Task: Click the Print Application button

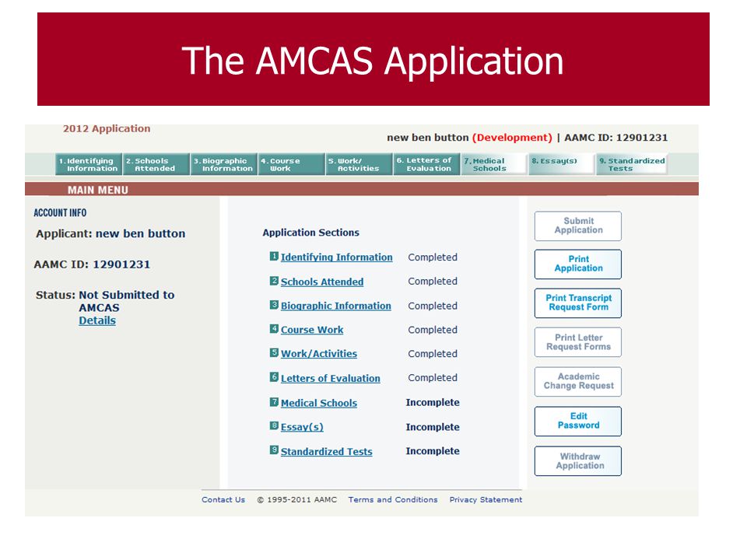Action: coord(578,264)
